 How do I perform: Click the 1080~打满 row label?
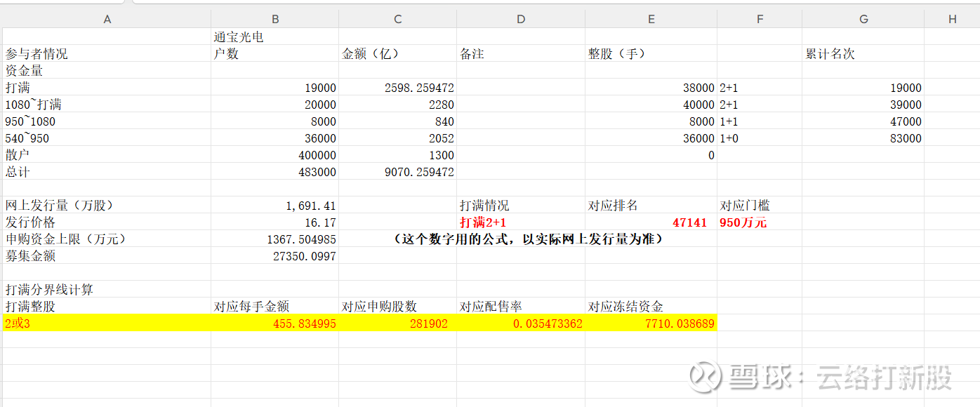[107, 104]
